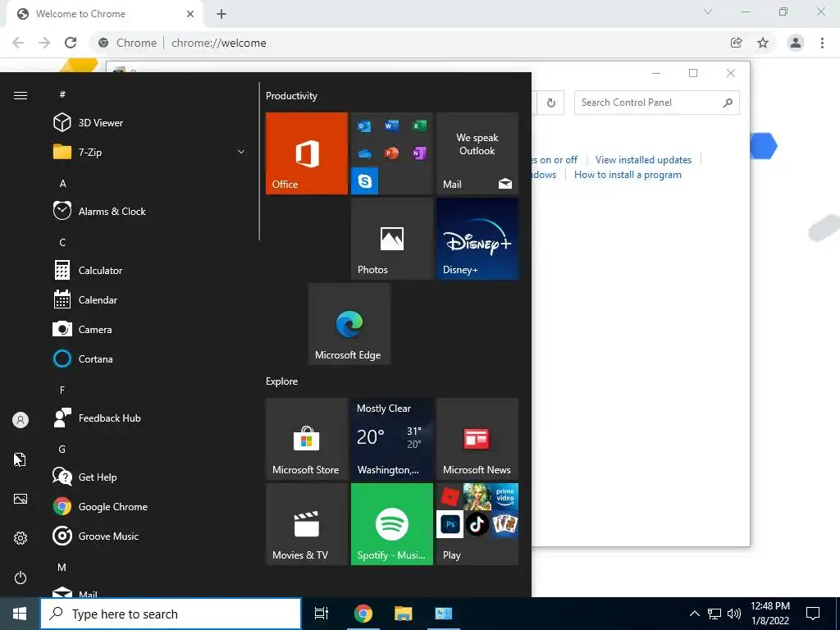The height and width of the screenshot is (630, 840).
Task: Select the letter G group header
Action: coord(62,449)
